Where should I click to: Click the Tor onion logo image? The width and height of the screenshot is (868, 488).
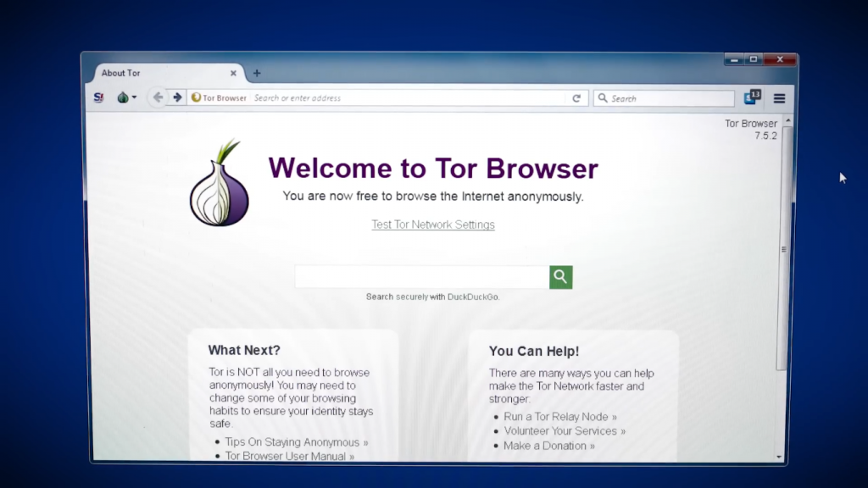click(x=220, y=183)
